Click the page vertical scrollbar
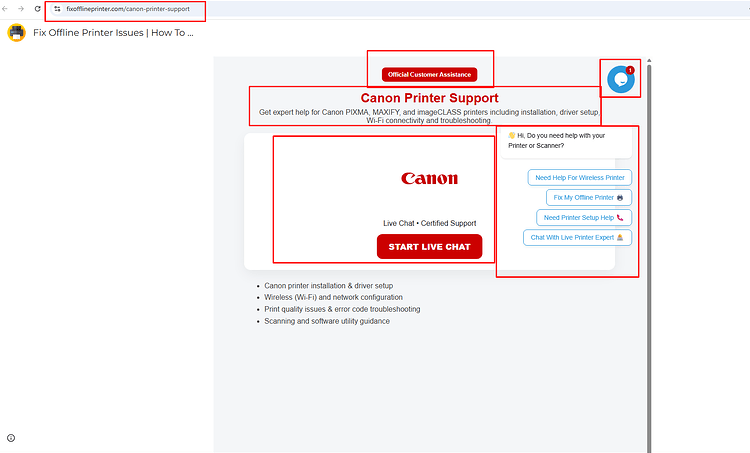The height and width of the screenshot is (453, 750). 649,258
